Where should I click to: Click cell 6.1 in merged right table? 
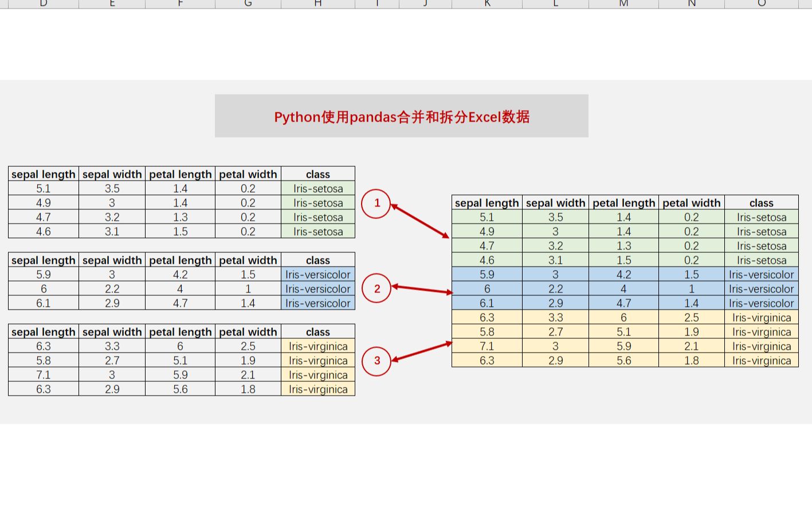click(x=487, y=303)
